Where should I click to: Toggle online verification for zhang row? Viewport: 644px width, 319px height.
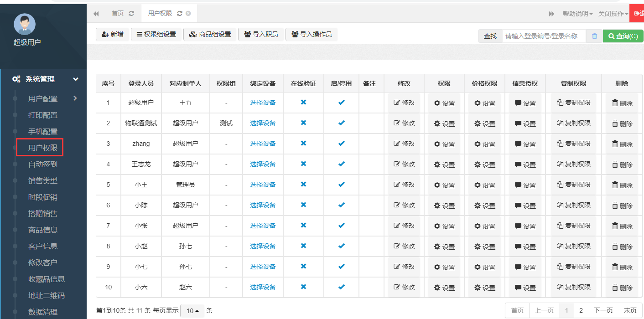pyautogui.click(x=303, y=144)
